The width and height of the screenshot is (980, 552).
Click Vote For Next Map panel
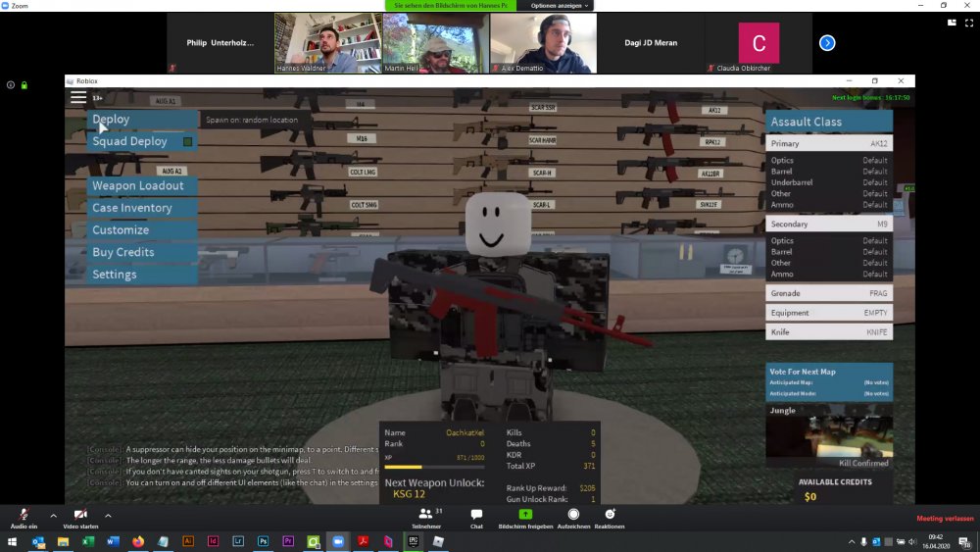click(829, 381)
